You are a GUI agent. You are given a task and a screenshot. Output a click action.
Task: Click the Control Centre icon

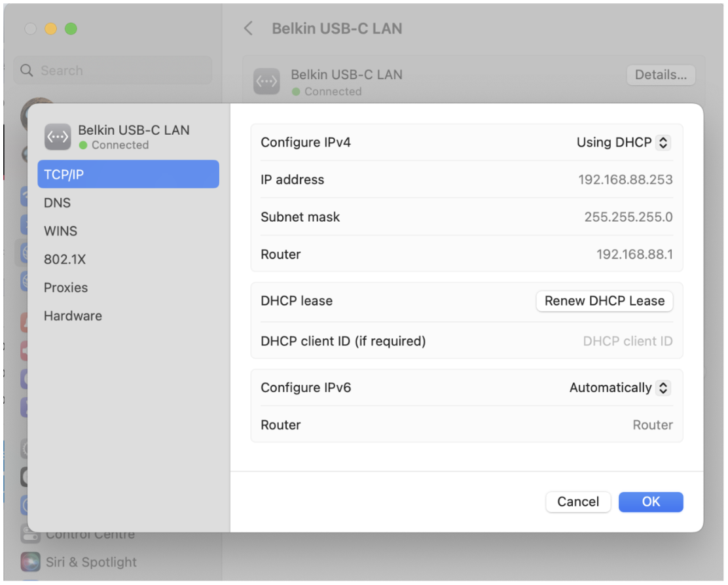click(x=30, y=534)
